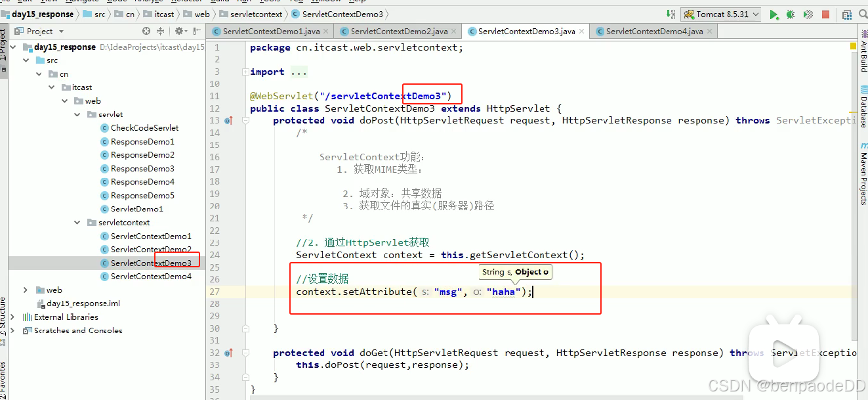Expand the collapsed web folder under day15_response
This screenshot has width=868, height=400.
click(x=26, y=290)
